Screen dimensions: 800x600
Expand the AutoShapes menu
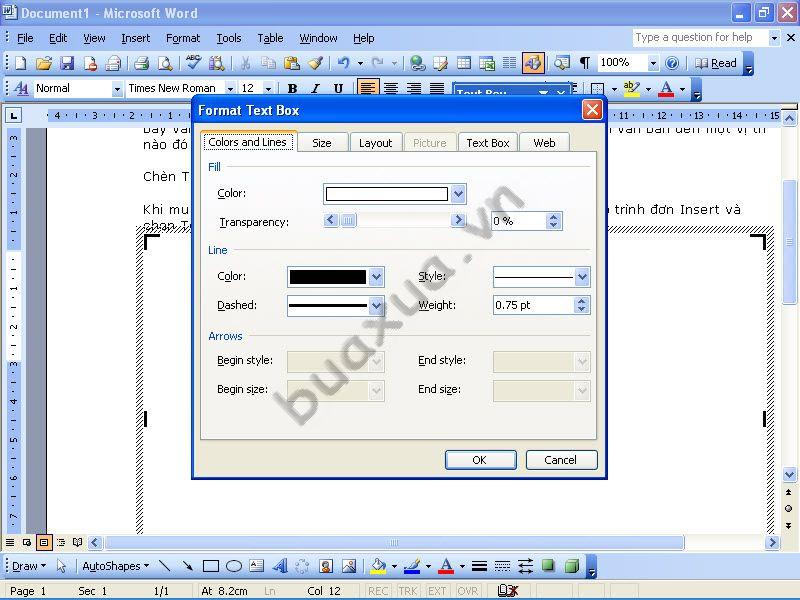pyautogui.click(x=116, y=566)
